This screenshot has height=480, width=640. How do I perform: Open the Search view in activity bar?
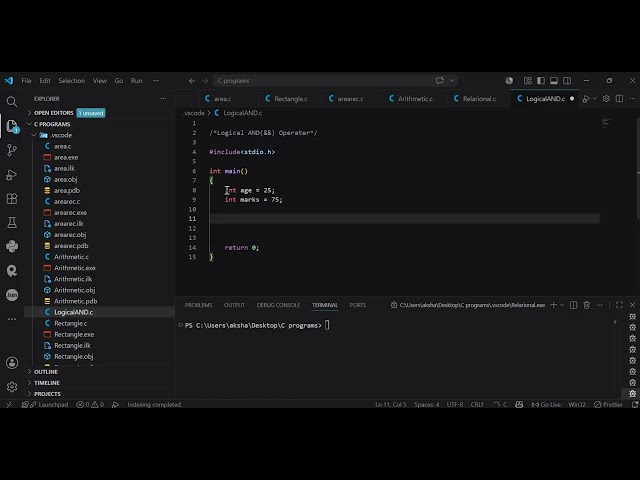tap(12, 102)
